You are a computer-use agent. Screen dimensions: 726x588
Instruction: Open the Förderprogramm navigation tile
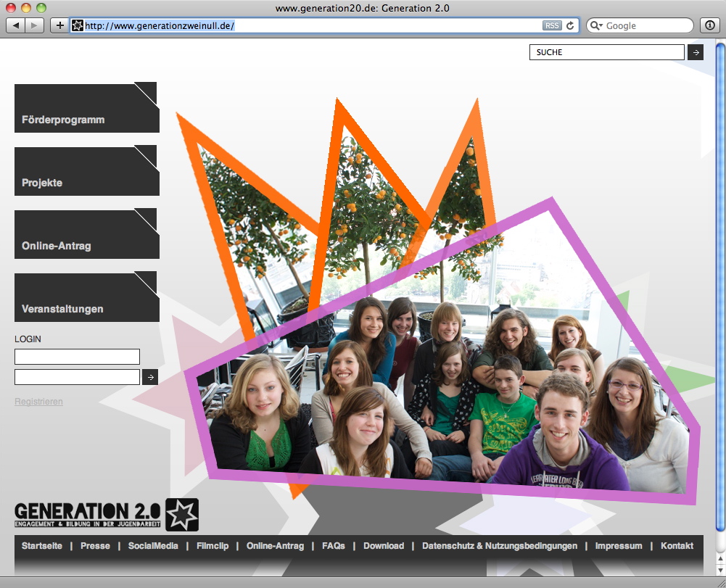[x=86, y=109]
